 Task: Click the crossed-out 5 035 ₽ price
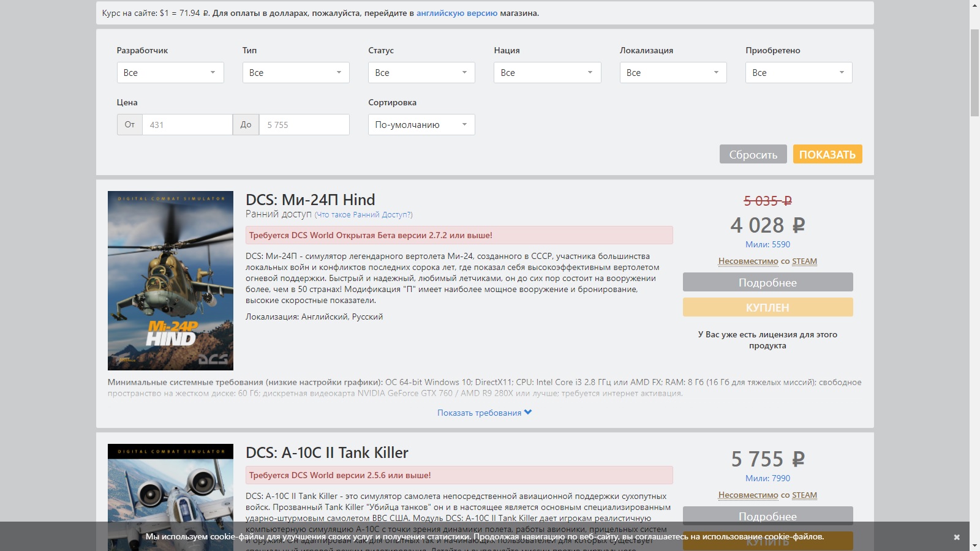point(767,201)
